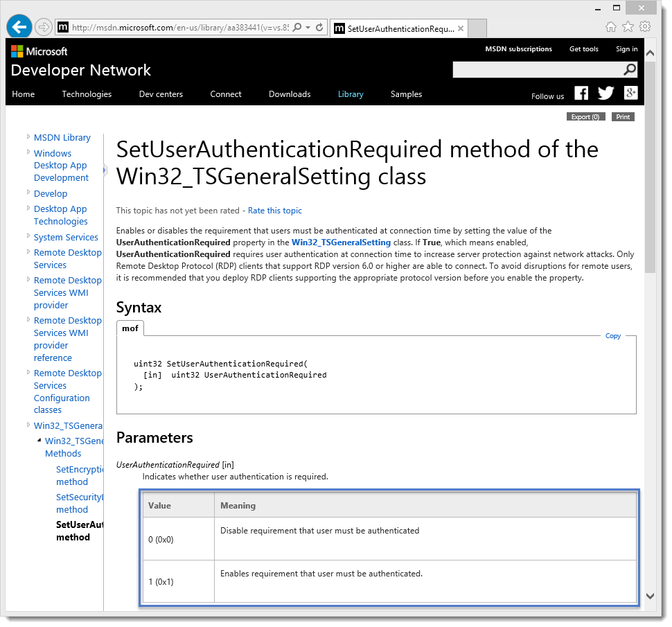
Task: Open Desktop App Technologies sidebar link
Action: pyautogui.click(x=60, y=215)
